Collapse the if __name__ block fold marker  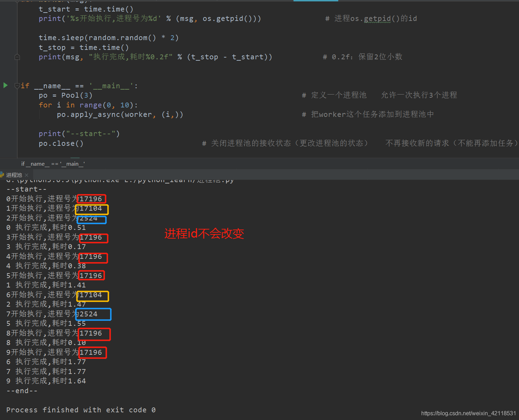point(17,86)
